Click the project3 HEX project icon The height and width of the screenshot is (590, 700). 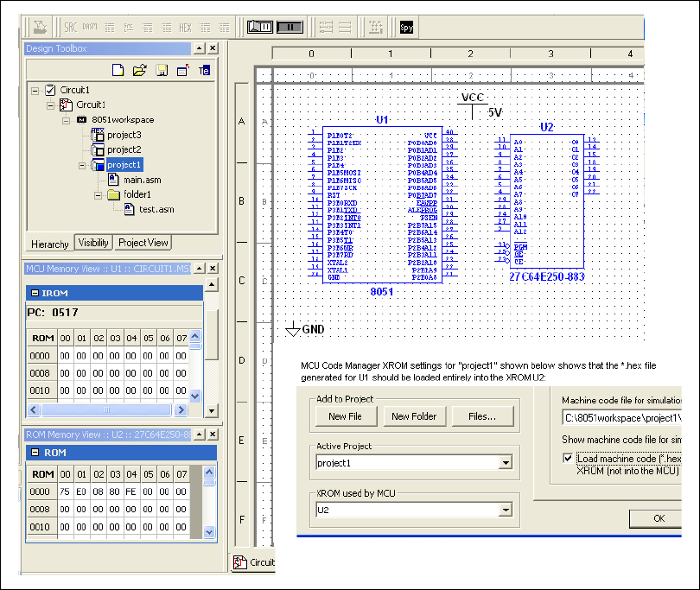tap(97, 135)
